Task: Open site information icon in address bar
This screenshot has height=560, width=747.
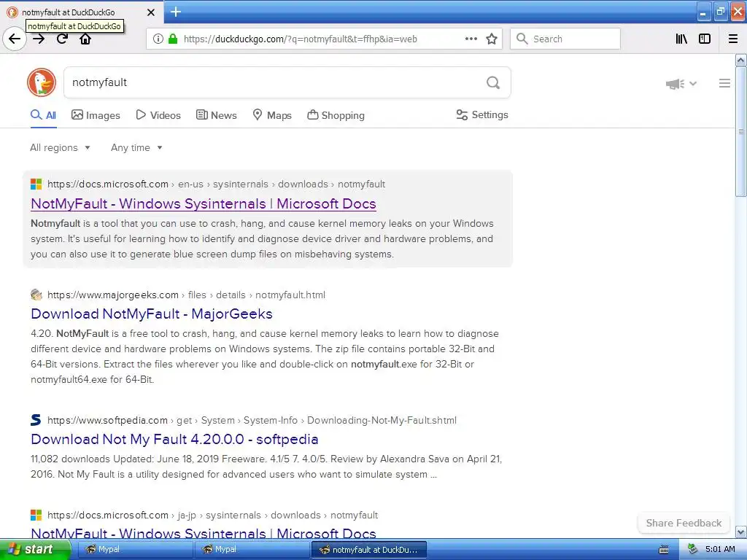Action: [x=158, y=39]
